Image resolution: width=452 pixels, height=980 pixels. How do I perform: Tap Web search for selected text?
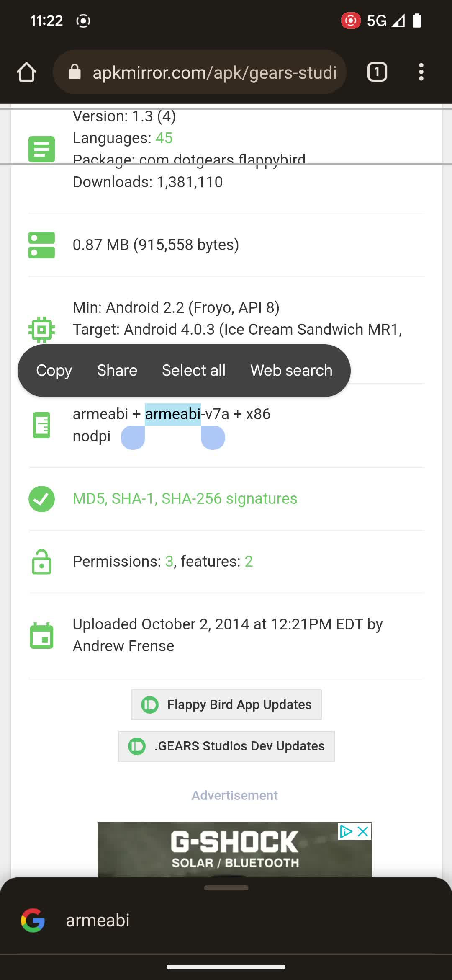pos(291,371)
